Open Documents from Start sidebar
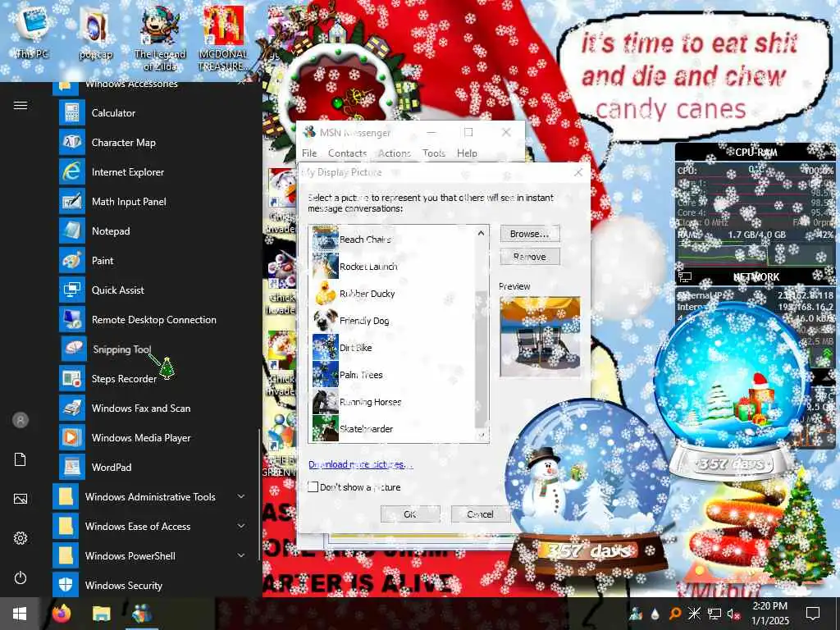Viewport: 840px width, 630px height. tap(21, 459)
